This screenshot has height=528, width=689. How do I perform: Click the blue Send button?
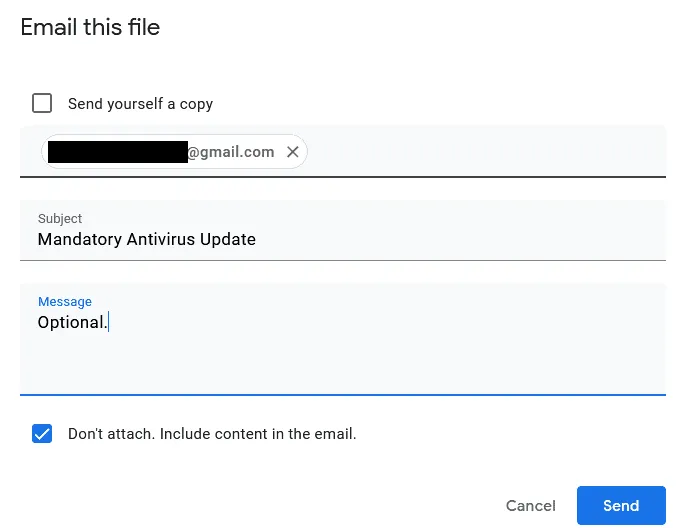[620, 505]
